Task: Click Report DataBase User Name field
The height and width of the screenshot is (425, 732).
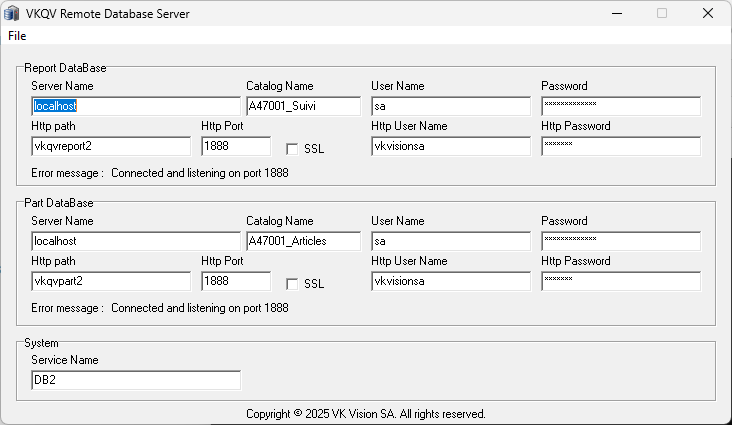Action: pos(450,106)
